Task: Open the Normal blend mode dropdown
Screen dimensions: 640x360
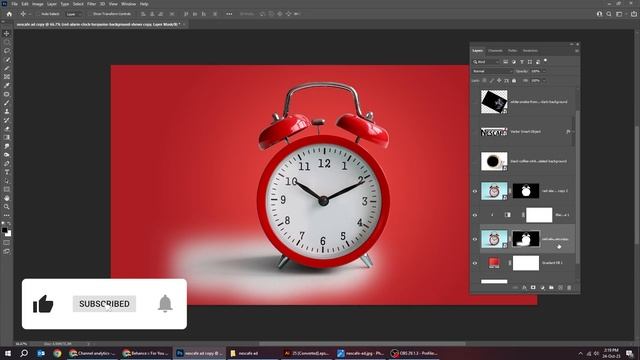Action: pyautogui.click(x=492, y=71)
